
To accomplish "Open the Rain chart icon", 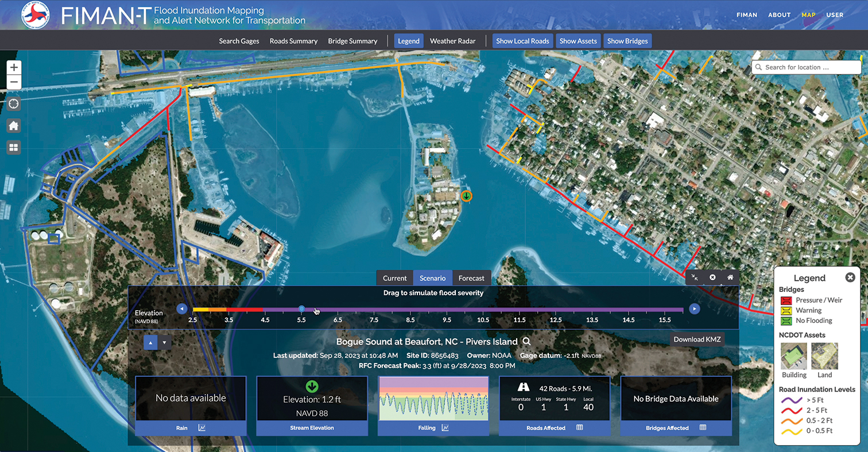I will pos(202,427).
